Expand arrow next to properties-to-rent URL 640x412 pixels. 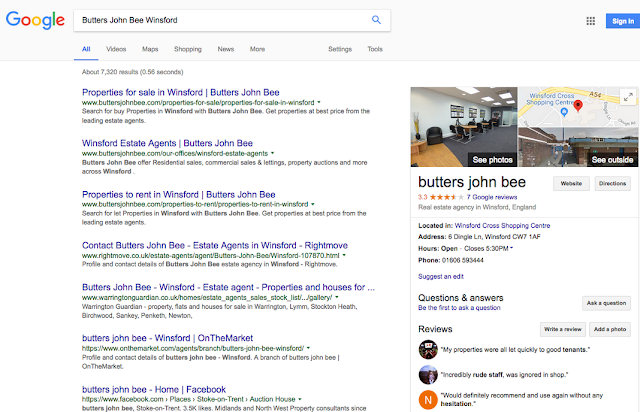pyautogui.click(x=313, y=204)
